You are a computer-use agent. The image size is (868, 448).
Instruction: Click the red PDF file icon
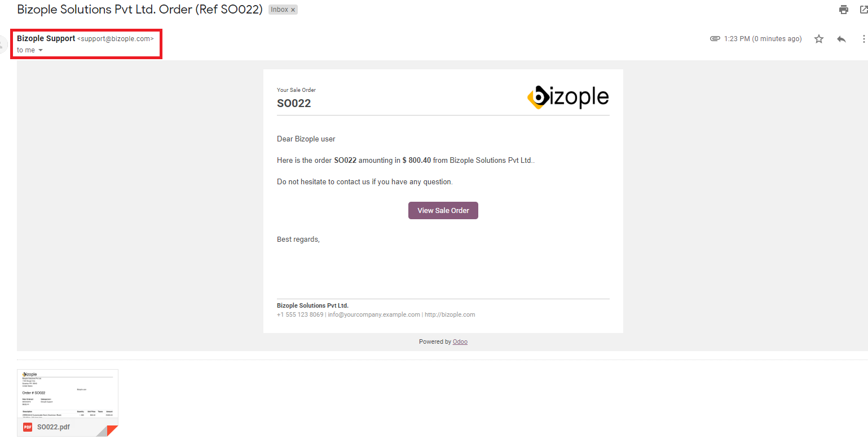click(28, 427)
